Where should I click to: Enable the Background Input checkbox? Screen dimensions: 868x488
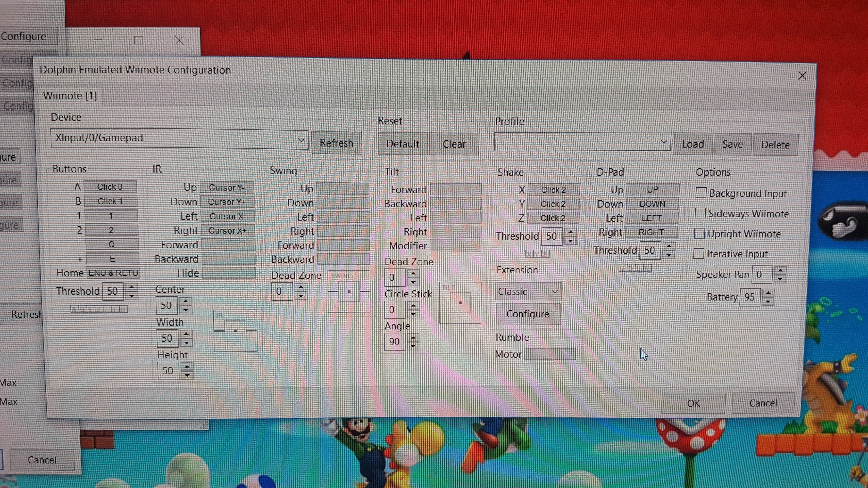click(701, 193)
